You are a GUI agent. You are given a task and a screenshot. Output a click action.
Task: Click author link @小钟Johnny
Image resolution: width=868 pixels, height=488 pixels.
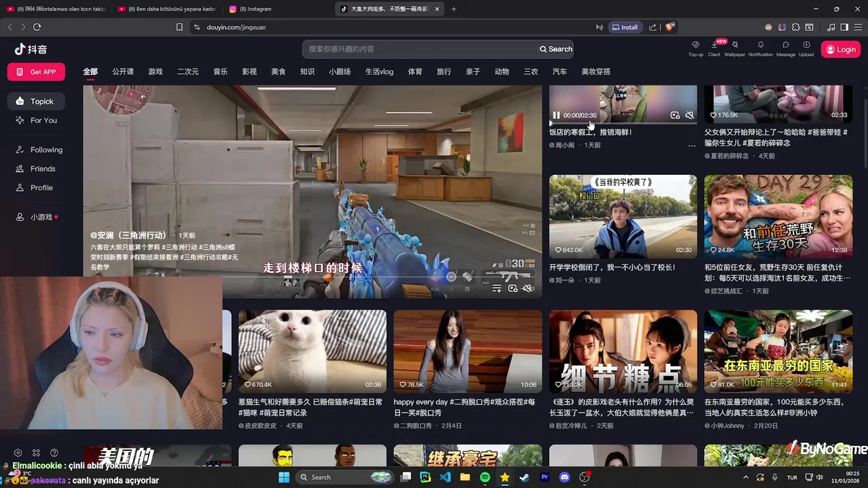pyautogui.click(x=724, y=426)
